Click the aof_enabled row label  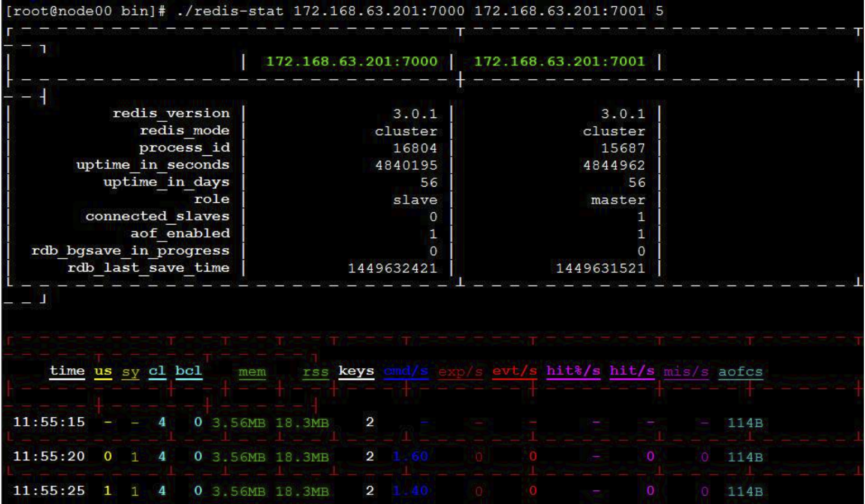180,234
